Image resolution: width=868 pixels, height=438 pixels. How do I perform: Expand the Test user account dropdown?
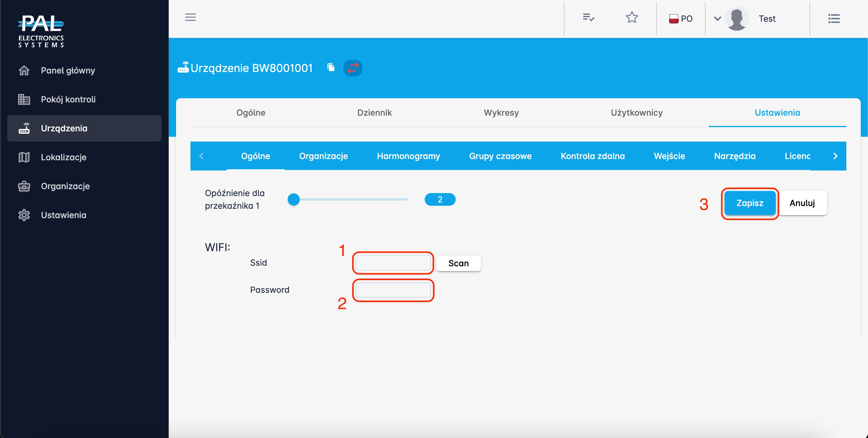(x=717, y=18)
